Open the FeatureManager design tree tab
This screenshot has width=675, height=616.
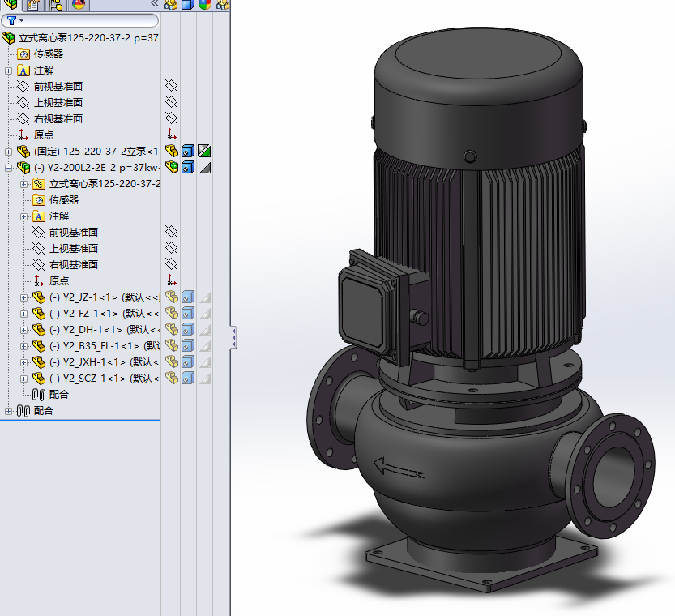point(11,4)
